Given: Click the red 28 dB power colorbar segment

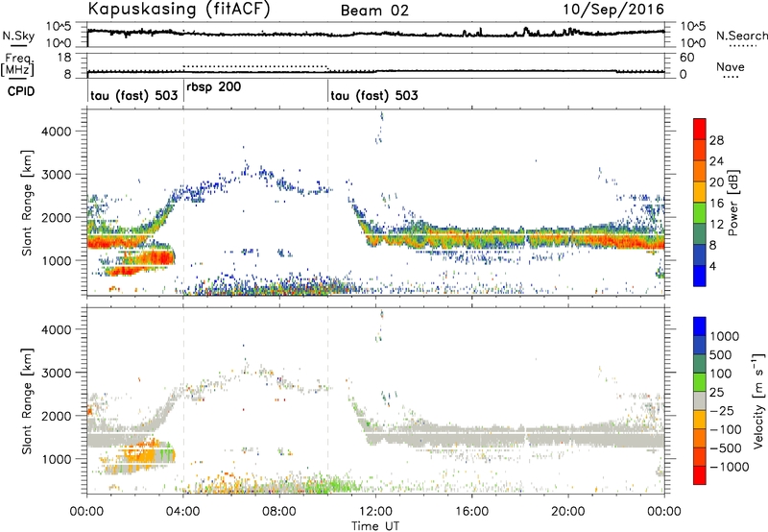Looking at the screenshot, I should [x=700, y=130].
